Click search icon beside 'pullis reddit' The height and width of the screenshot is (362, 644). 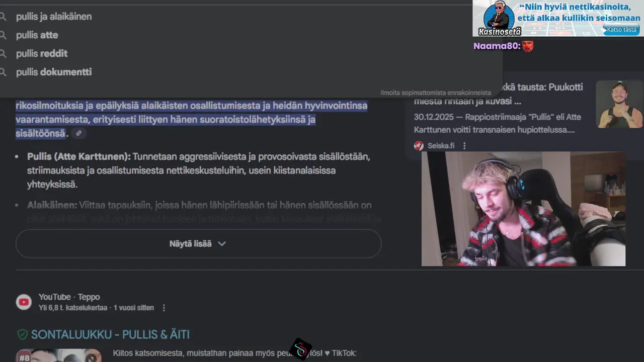(x=3, y=54)
